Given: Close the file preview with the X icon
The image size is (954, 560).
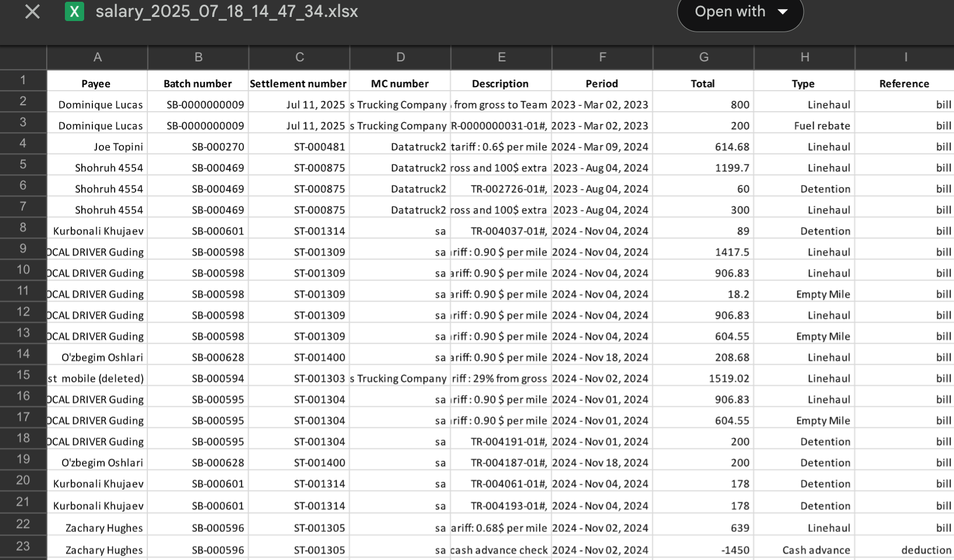Looking at the screenshot, I should tap(33, 12).
